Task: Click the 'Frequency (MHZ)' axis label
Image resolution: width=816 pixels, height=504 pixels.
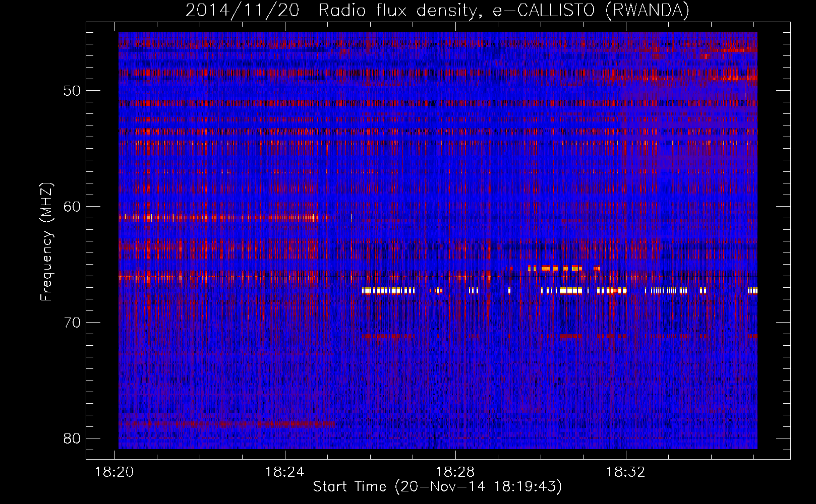Action: click(x=46, y=241)
